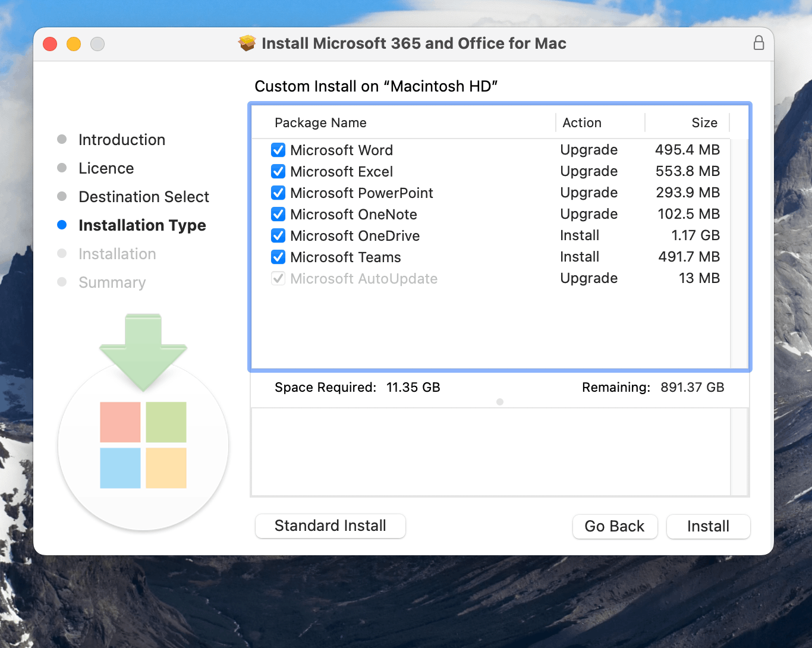Close the installer window

tap(50, 44)
